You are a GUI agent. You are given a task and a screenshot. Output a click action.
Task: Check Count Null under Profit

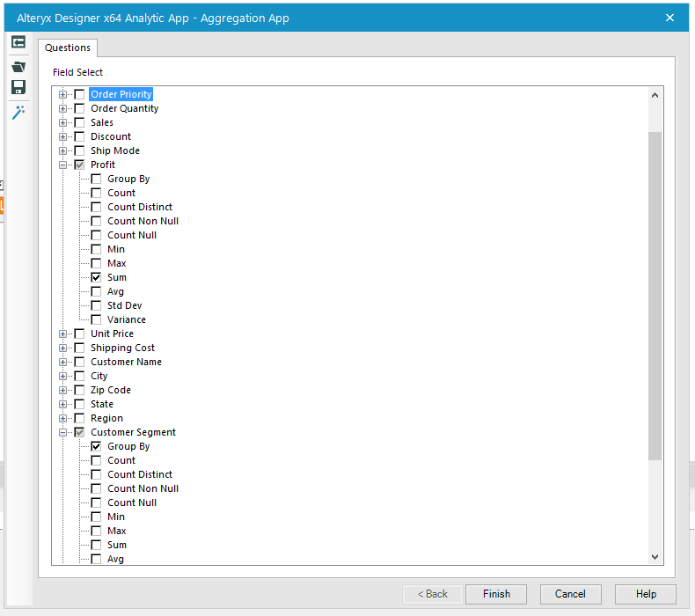pos(96,235)
